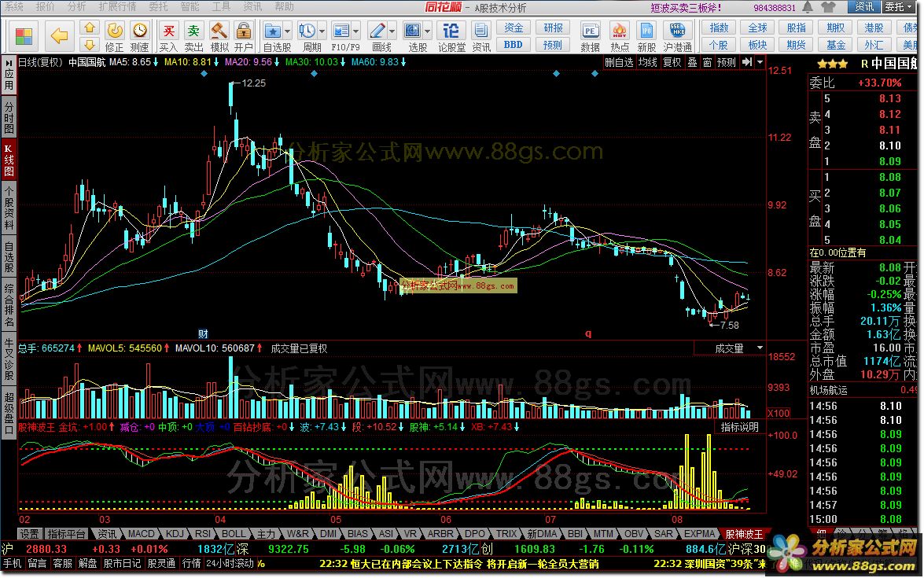
Task: Expand the 画线 dropdown arrow
Action: [392, 31]
